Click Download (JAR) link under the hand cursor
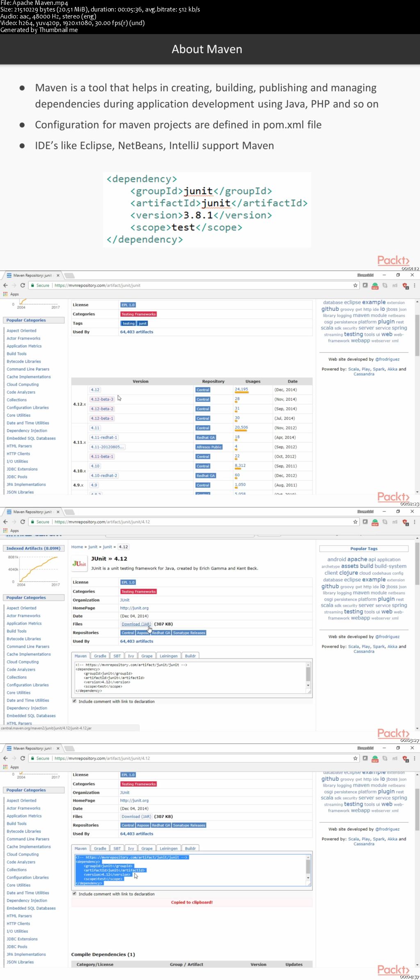Image resolution: width=420 pixels, height=980 pixels. click(136, 624)
